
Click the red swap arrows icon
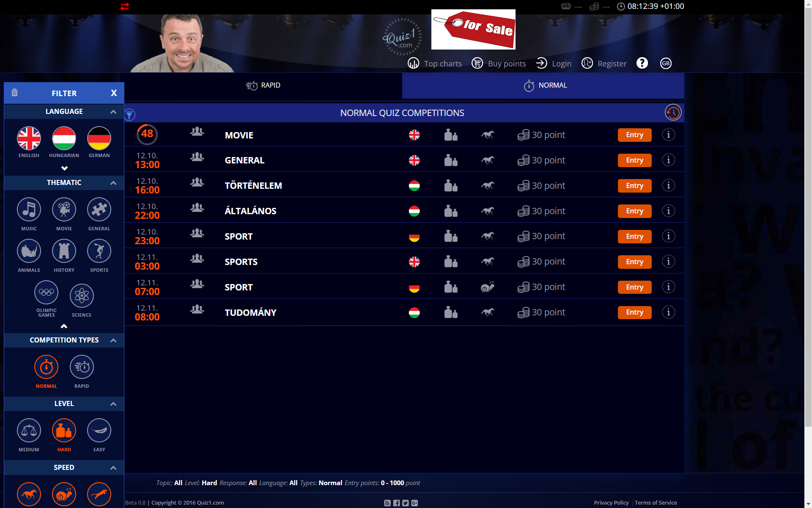tap(124, 6)
